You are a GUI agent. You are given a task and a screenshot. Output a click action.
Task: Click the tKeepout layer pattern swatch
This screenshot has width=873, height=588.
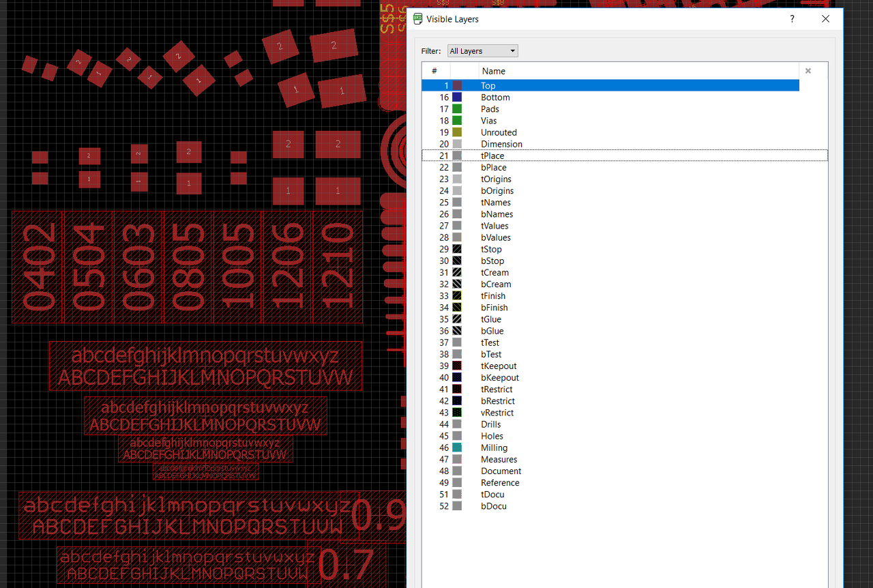click(x=457, y=366)
